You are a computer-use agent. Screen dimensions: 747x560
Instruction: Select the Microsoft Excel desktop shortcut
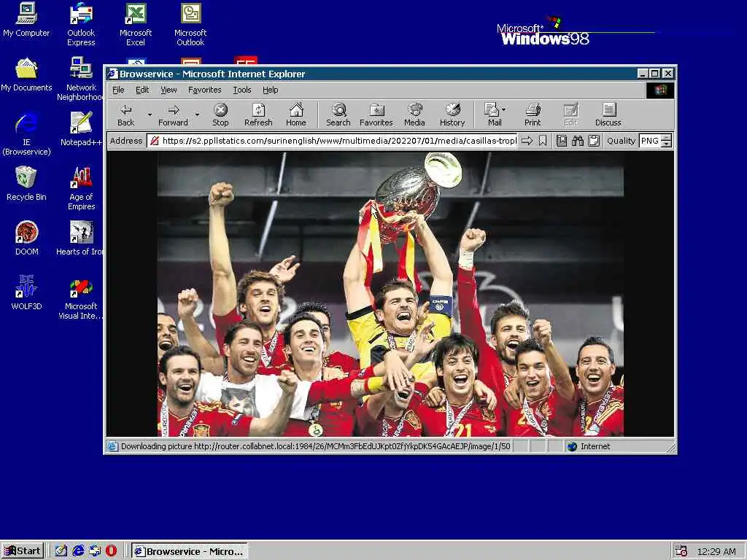(x=136, y=25)
